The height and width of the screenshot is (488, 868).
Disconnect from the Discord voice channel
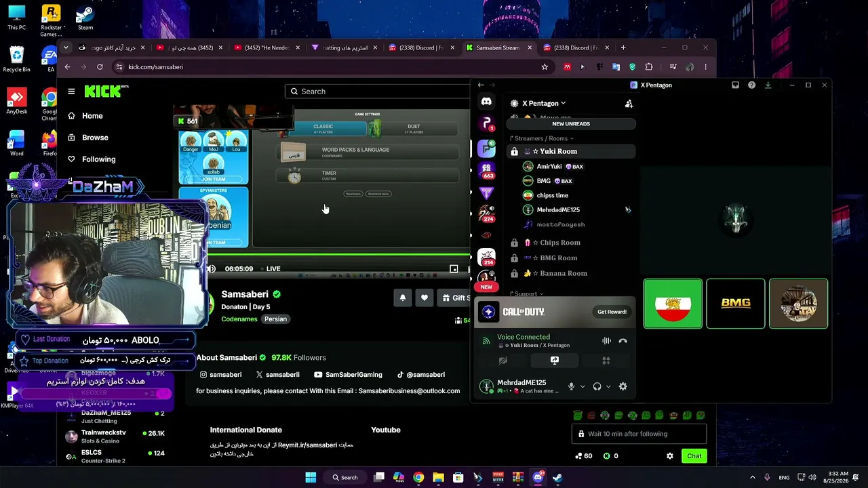(x=623, y=341)
